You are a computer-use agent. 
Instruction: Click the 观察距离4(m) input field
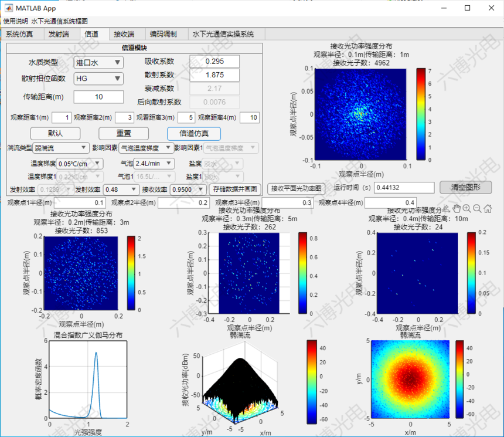(250, 117)
